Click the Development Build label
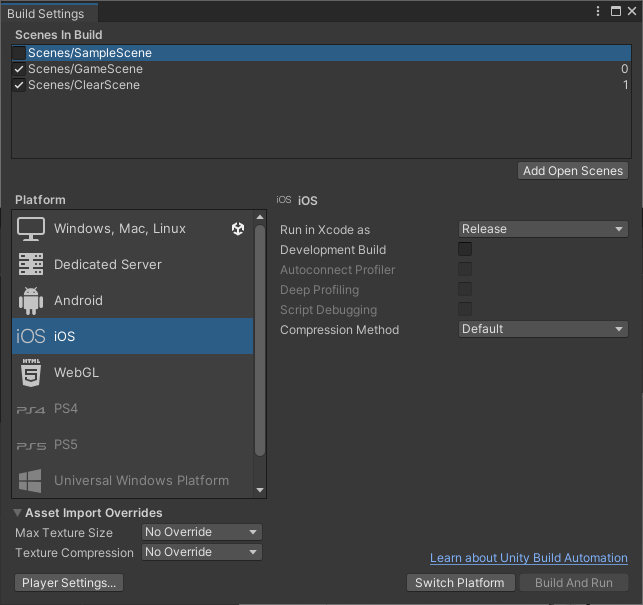643x605 pixels. 333,250
